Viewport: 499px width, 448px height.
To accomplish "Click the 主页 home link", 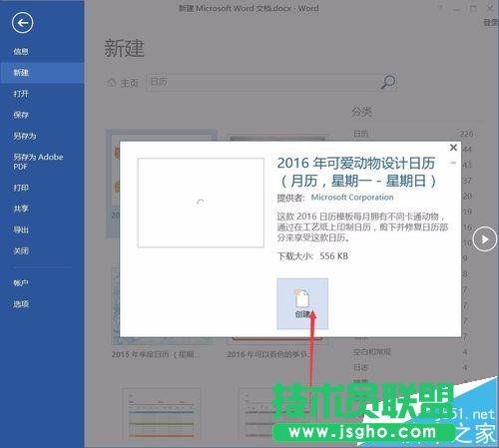I will (123, 82).
